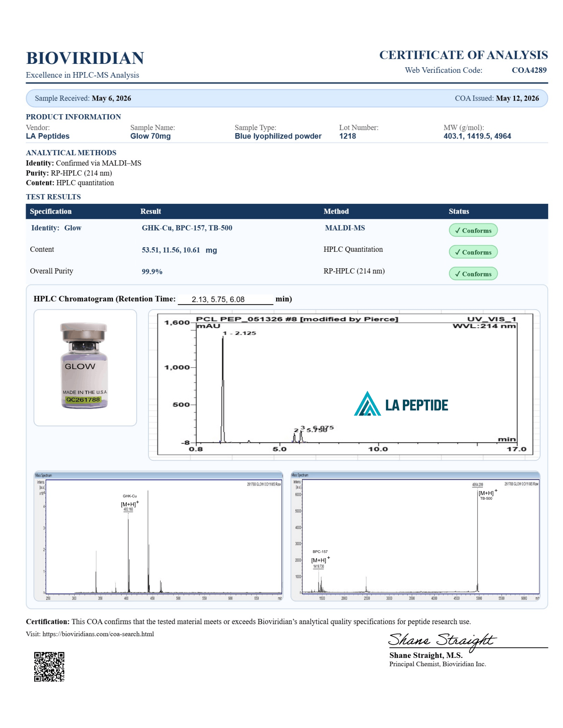Screen dimensions: 563x728
Task: Select the Glow vial photo thumbnail
Action: pos(85,367)
